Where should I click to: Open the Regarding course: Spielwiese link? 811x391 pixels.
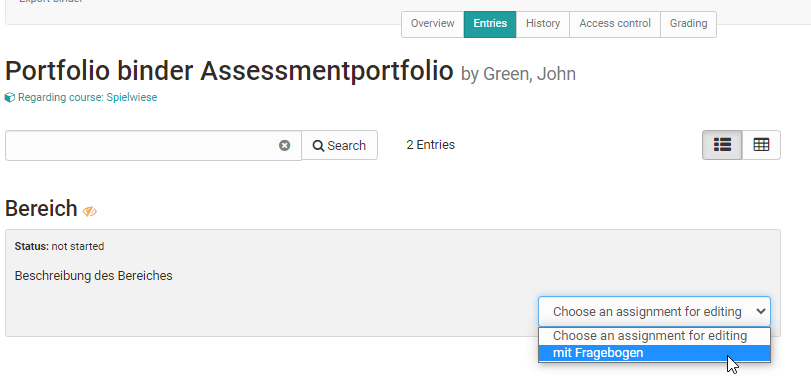coord(87,97)
